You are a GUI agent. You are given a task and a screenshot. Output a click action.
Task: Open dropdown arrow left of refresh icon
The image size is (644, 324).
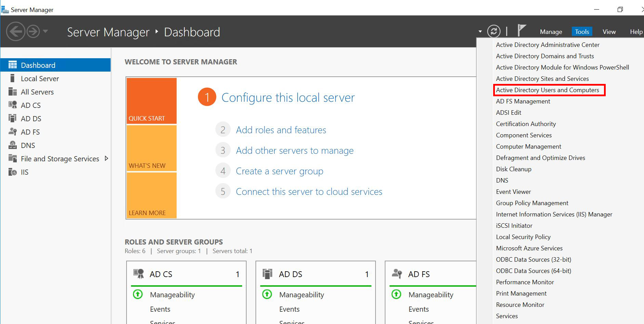tap(480, 32)
